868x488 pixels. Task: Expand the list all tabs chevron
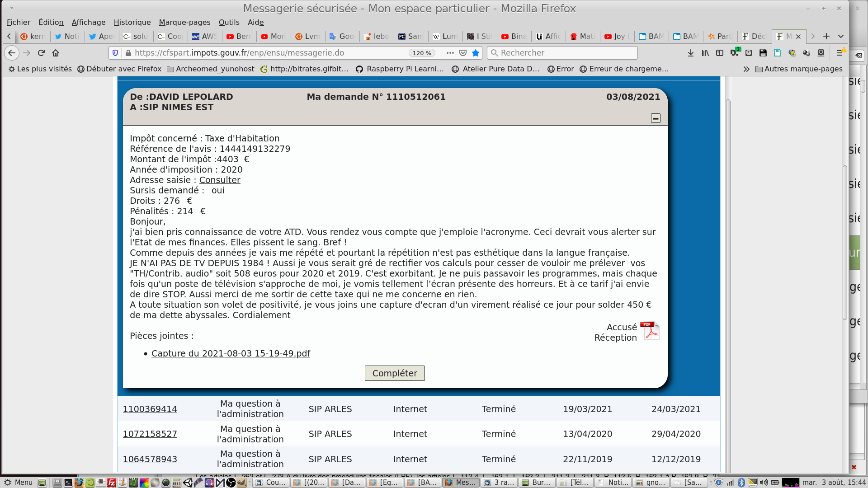(841, 36)
